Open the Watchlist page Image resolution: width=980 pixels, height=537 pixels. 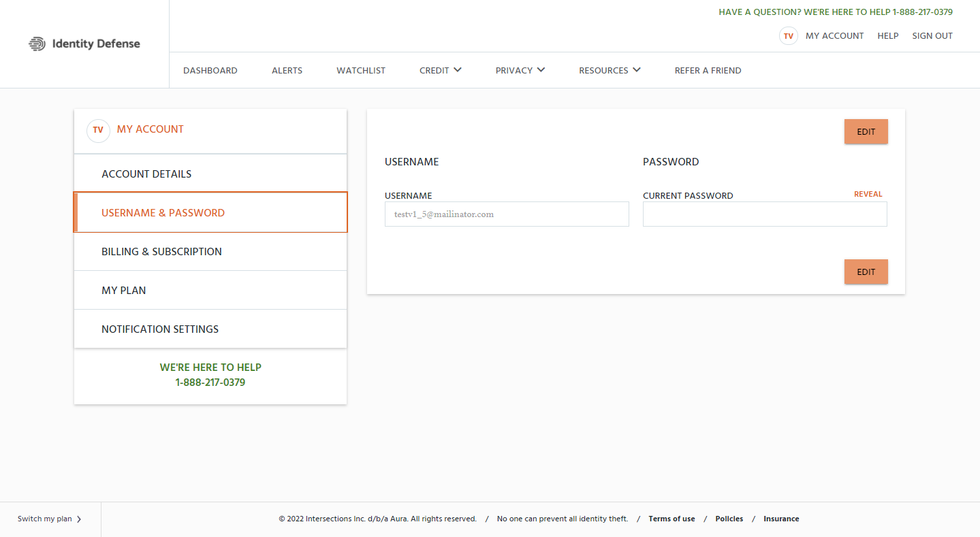click(x=361, y=70)
